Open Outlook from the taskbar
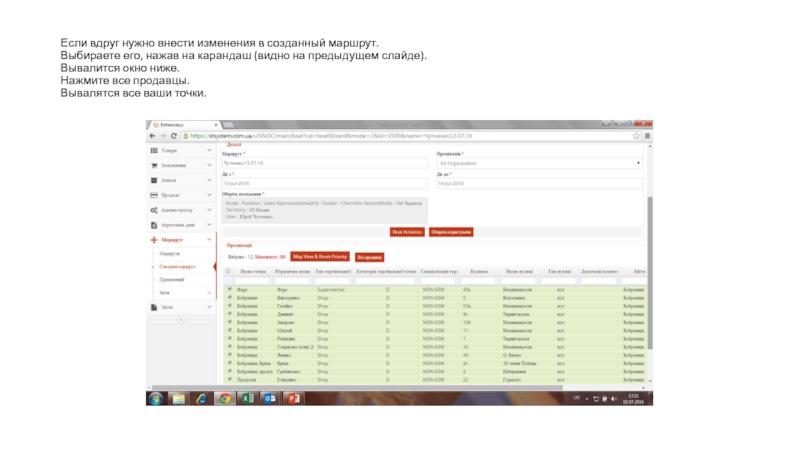800x450 pixels. [x=271, y=398]
